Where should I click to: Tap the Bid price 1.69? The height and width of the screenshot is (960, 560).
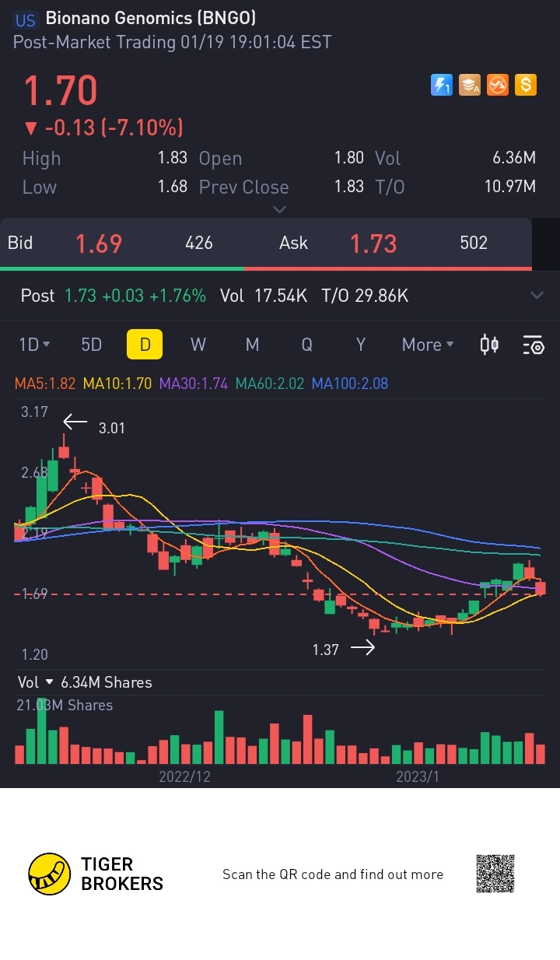pos(99,244)
